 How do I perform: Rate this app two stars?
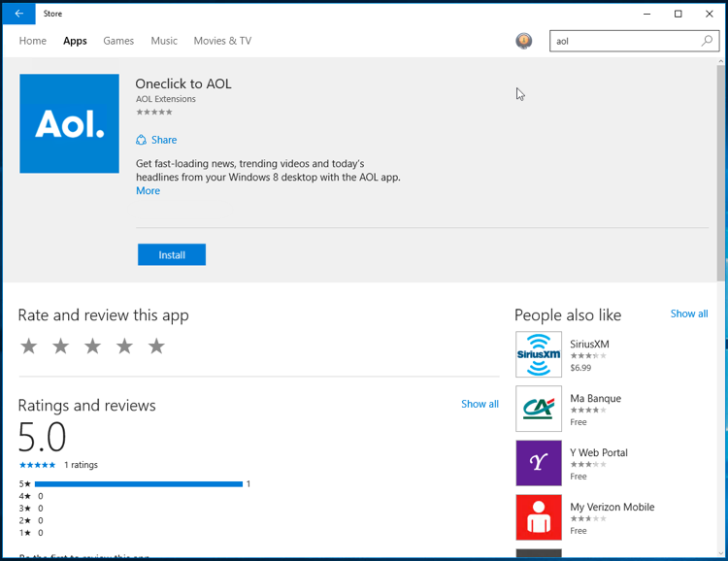61,346
